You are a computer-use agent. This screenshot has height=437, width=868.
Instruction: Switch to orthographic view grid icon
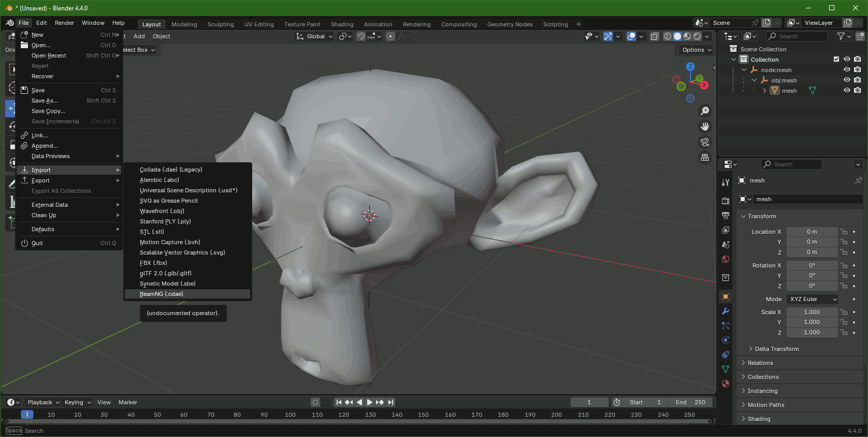pos(705,158)
